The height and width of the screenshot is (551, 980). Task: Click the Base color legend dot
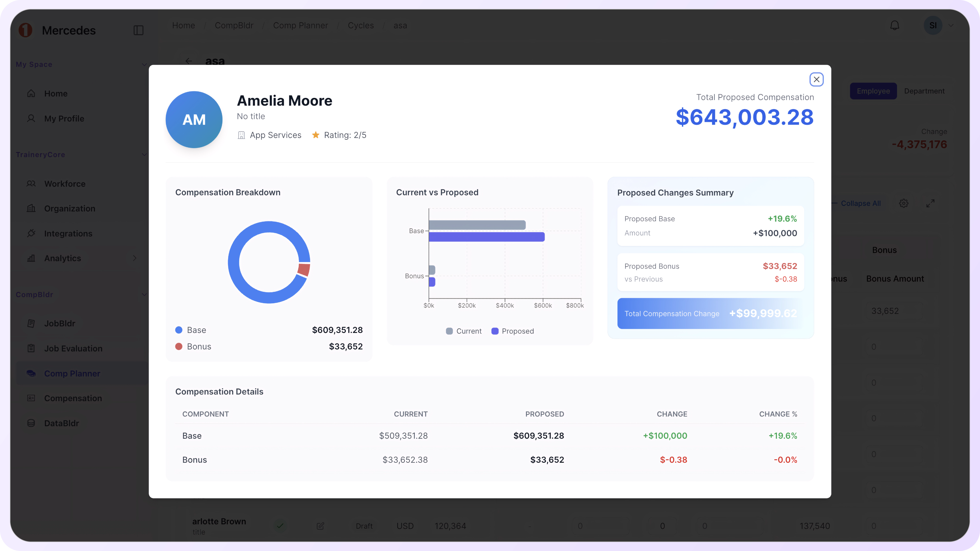coord(179,330)
